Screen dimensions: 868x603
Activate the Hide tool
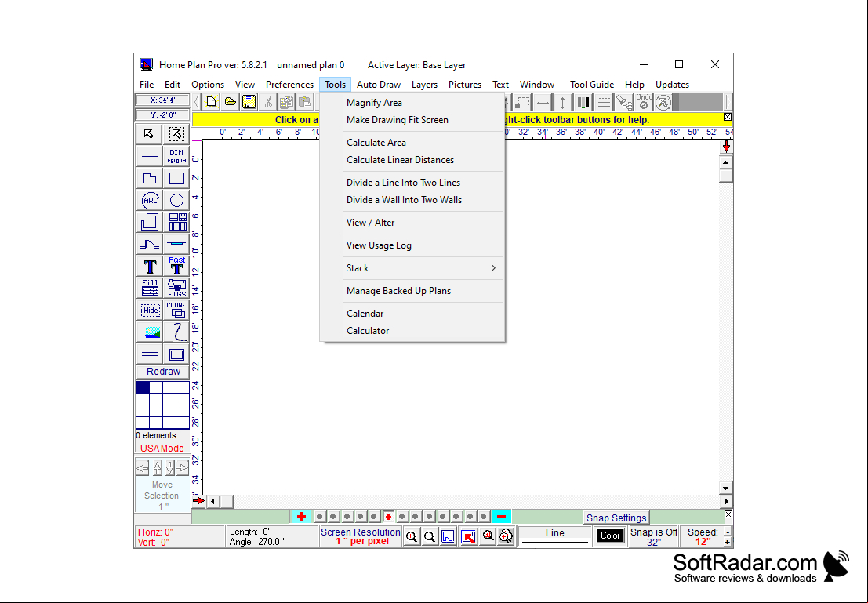149,310
